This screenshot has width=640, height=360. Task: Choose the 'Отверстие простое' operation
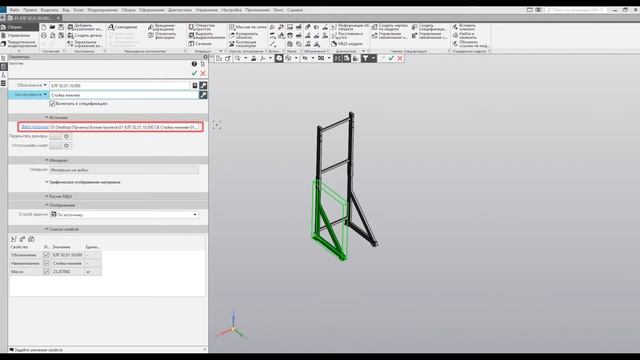(202, 27)
